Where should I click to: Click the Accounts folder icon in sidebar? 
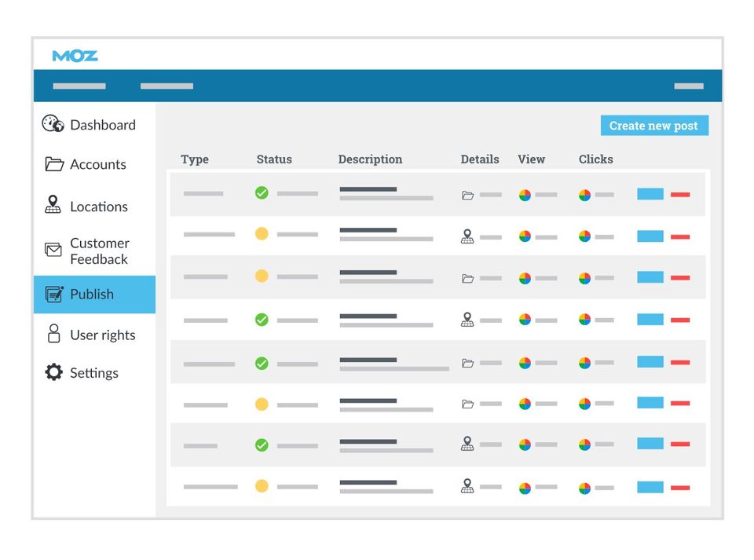click(x=54, y=164)
